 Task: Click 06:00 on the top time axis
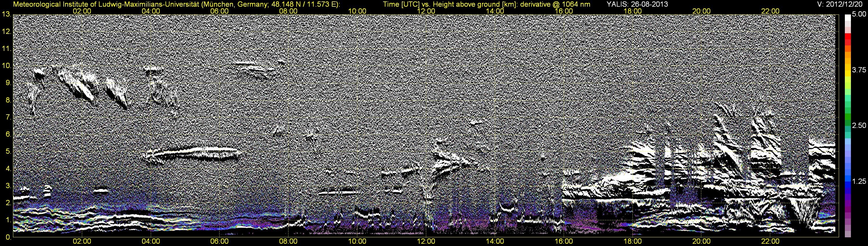pos(220,11)
